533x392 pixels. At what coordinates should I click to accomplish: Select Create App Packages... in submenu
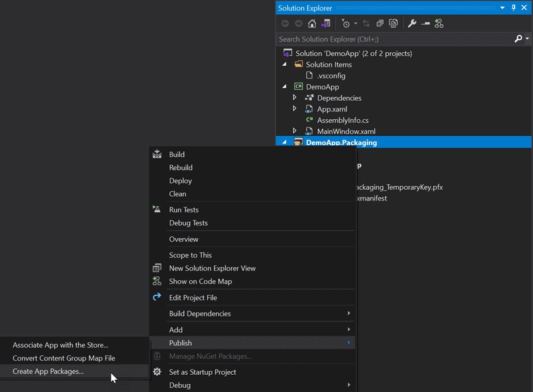tap(48, 371)
